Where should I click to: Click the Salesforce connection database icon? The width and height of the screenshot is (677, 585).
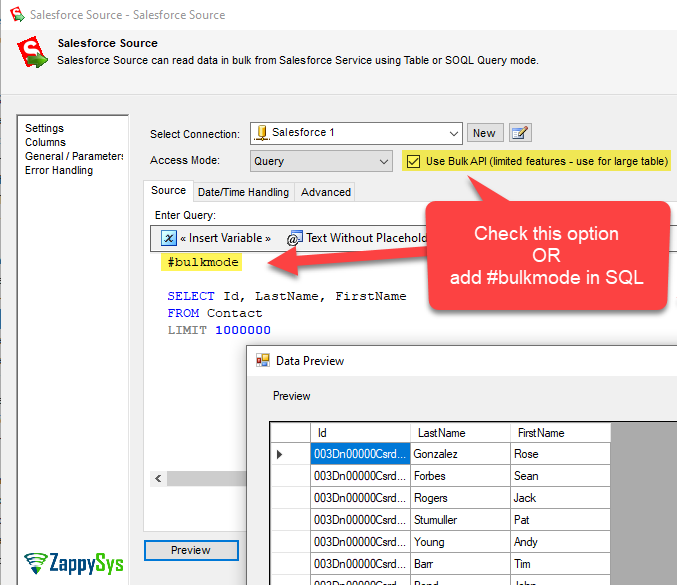(261, 133)
